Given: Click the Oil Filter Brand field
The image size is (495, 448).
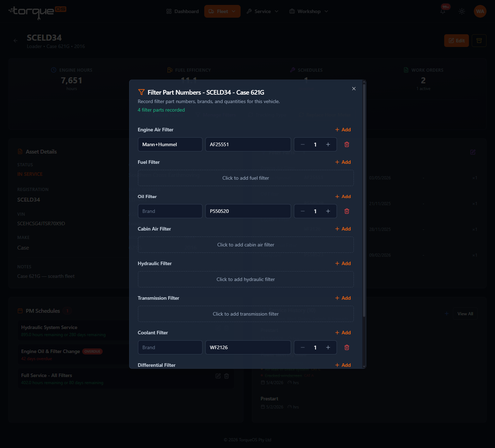Looking at the screenshot, I should point(170,211).
